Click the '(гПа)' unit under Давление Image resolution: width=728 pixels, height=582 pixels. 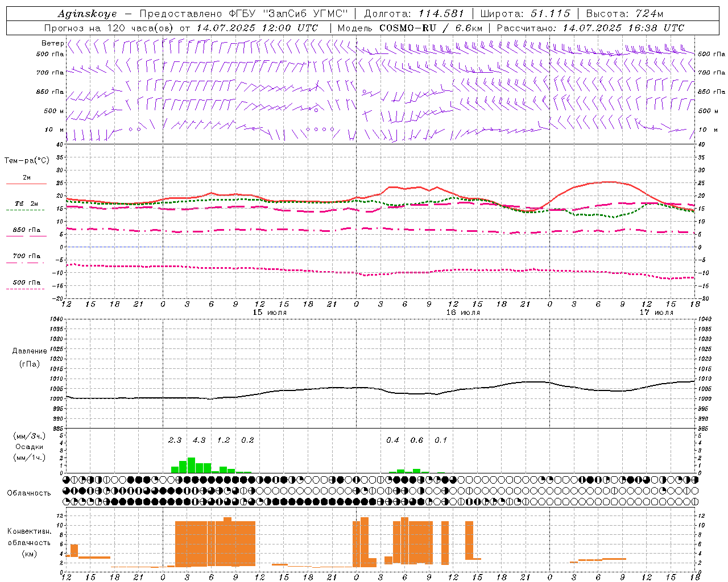point(30,364)
